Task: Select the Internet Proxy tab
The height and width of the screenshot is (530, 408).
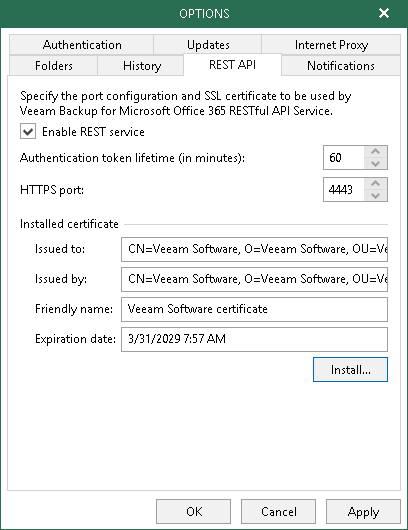Action: pyautogui.click(x=331, y=45)
